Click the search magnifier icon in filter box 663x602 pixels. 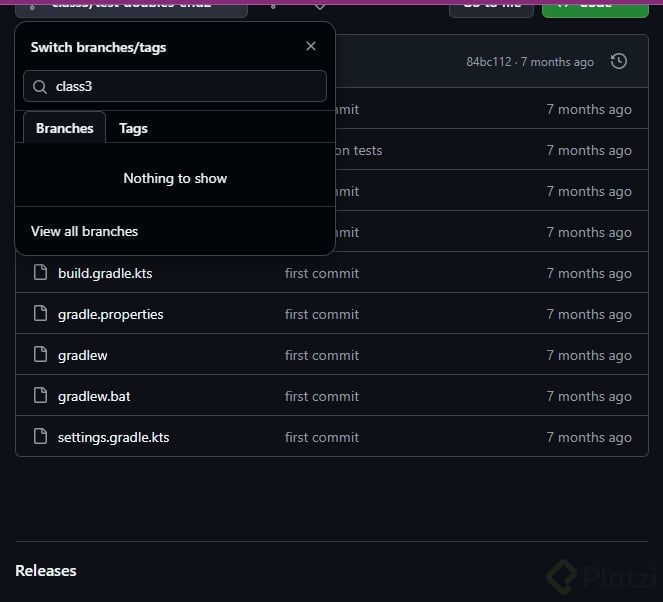pos(40,87)
